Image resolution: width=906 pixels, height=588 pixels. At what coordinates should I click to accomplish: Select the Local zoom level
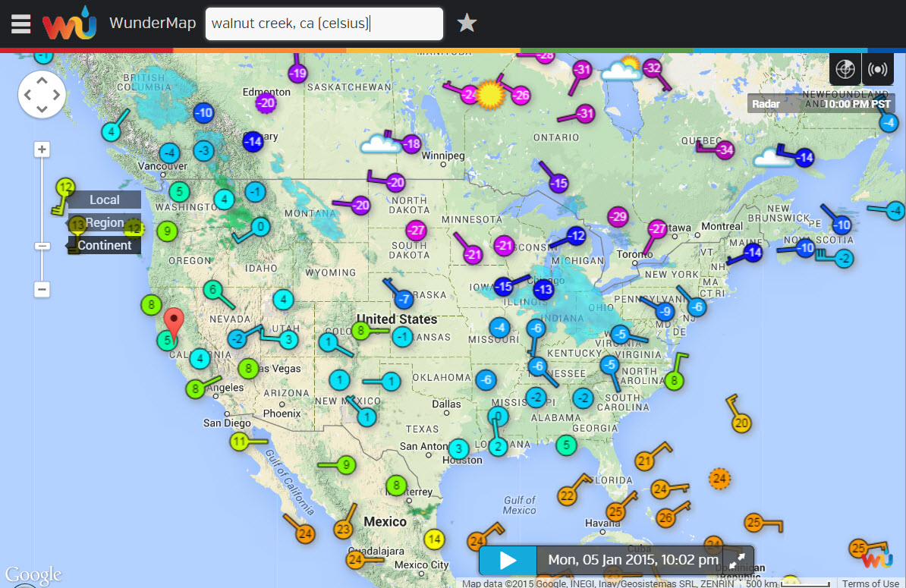[105, 200]
